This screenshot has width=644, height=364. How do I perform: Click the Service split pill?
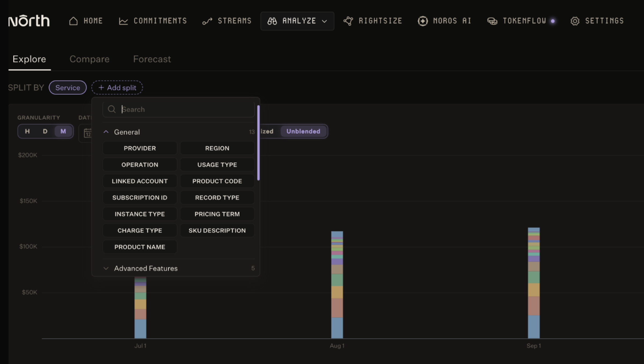pos(68,88)
